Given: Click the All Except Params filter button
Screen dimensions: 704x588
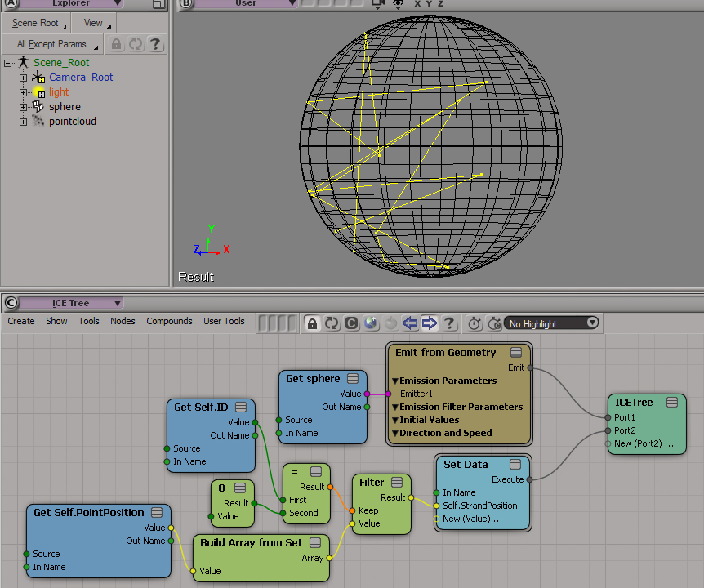Looking at the screenshot, I should tap(53, 44).
